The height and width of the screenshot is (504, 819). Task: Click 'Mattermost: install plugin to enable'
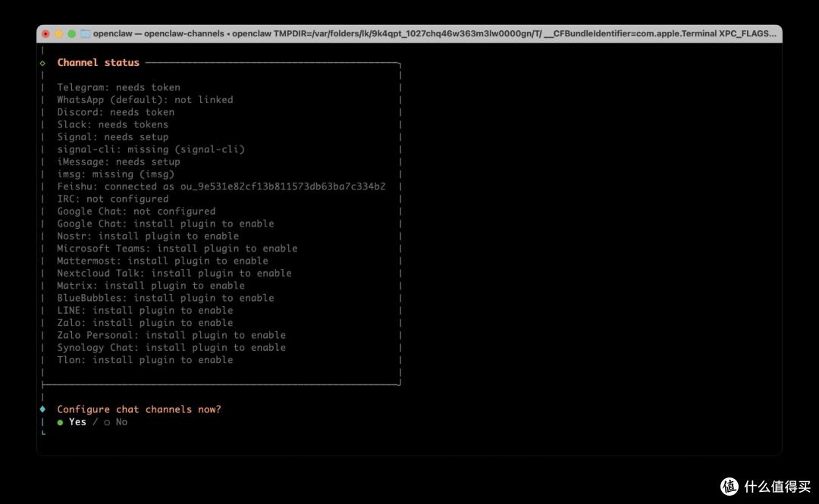click(x=162, y=261)
